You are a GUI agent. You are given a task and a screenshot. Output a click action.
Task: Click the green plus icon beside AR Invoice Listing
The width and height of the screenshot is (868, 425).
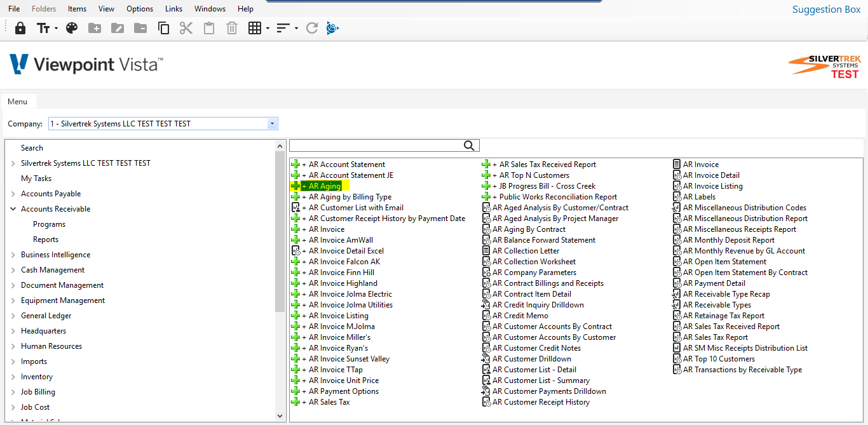pyautogui.click(x=295, y=316)
